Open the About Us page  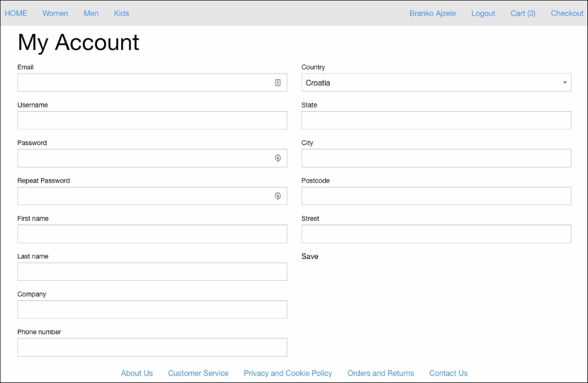pyautogui.click(x=136, y=373)
